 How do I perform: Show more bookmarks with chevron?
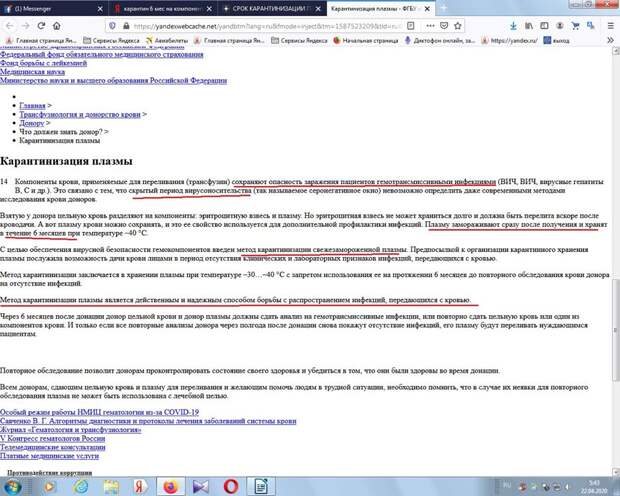pyautogui.click(x=611, y=40)
